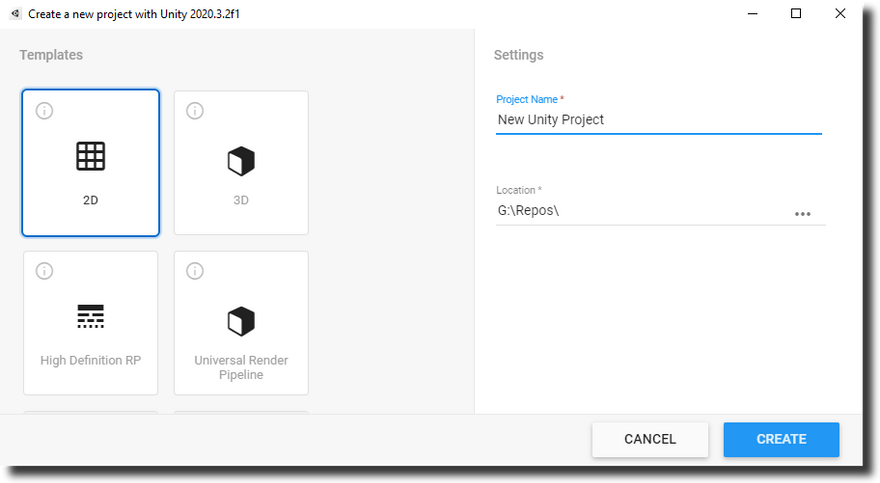The width and height of the screenshot is (880, 483).
Task: Click the High Definition RP icon
Action: (91, 317)
